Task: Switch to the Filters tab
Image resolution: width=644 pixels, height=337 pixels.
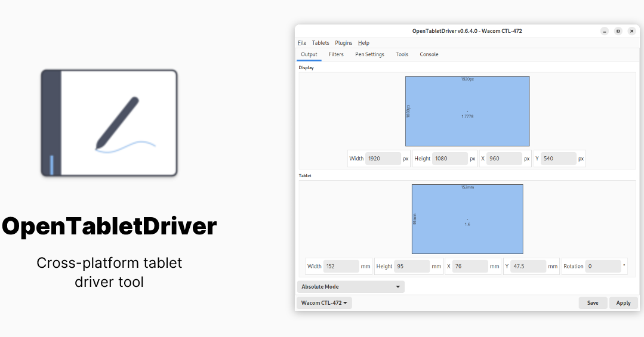Action: tap(336, 54)
